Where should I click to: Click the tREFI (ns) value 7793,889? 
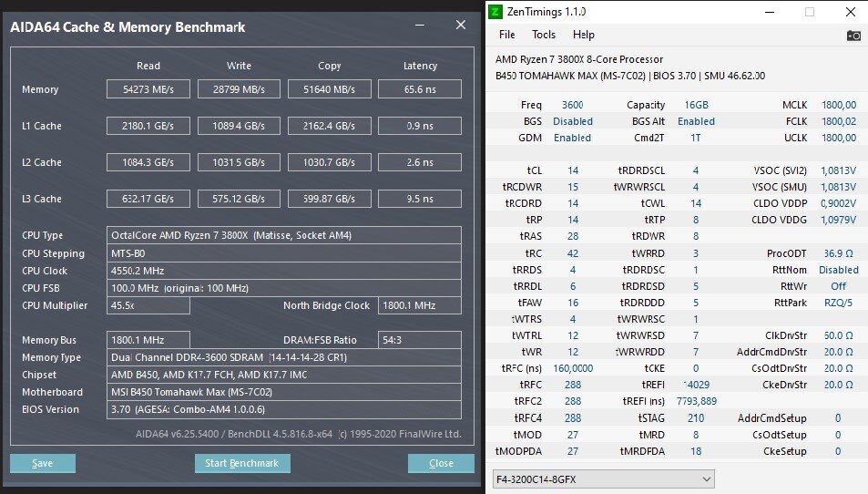click(x=697, y=401)
